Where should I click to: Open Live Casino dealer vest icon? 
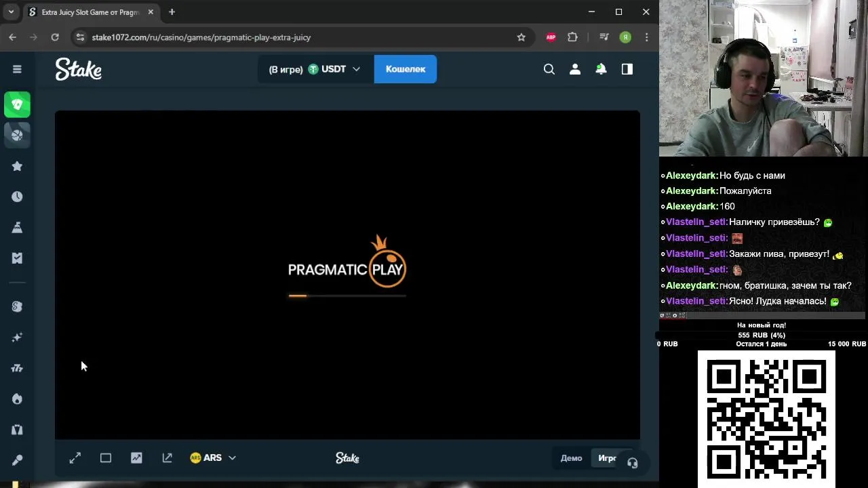17,430
